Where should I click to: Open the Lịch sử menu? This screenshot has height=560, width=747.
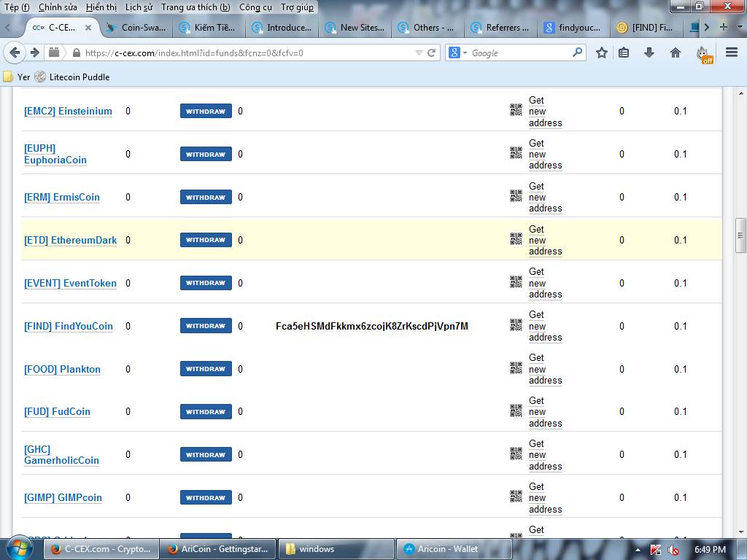coord(139,7)
